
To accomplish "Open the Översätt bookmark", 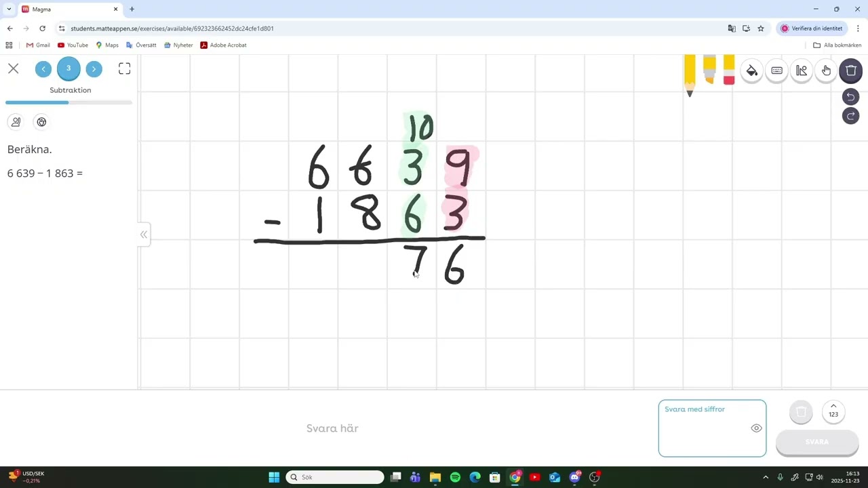I will pyautogui.click(x=141, y=45).
